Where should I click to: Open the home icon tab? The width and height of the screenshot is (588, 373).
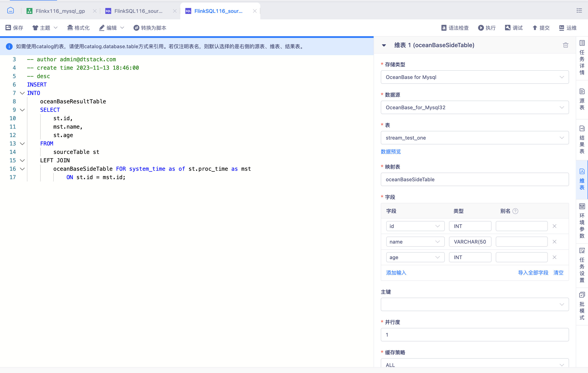[x=11, y=11]
